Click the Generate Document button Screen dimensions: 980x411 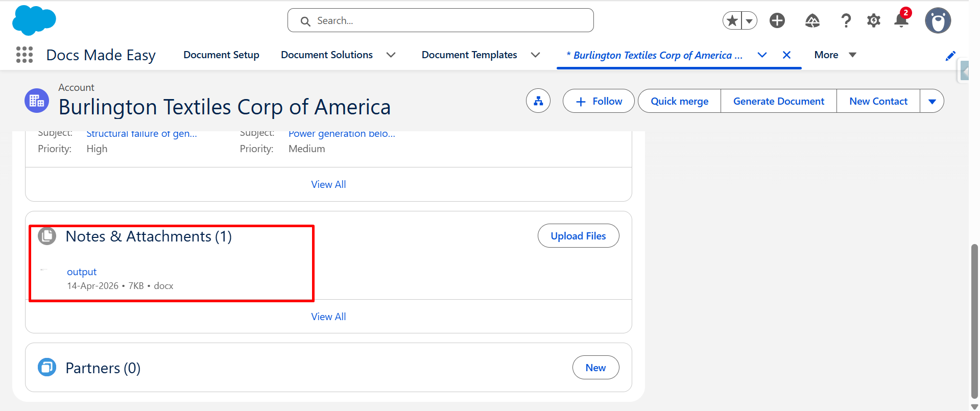[779, 101]
